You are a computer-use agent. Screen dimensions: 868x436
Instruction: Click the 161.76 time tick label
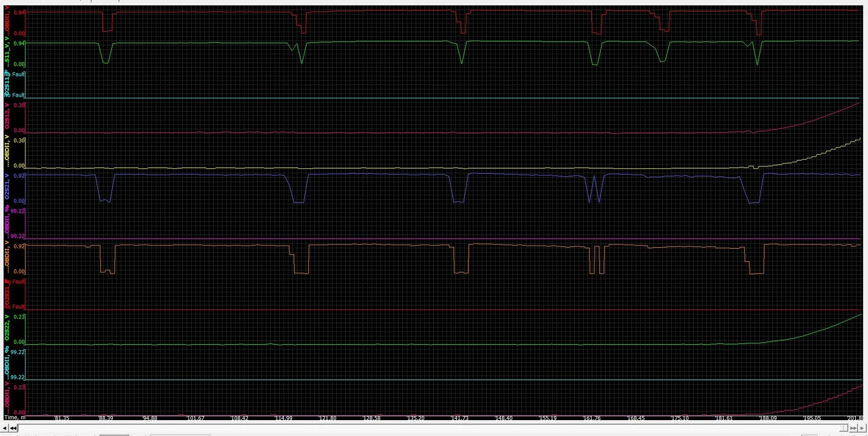[x=591, y=418]
